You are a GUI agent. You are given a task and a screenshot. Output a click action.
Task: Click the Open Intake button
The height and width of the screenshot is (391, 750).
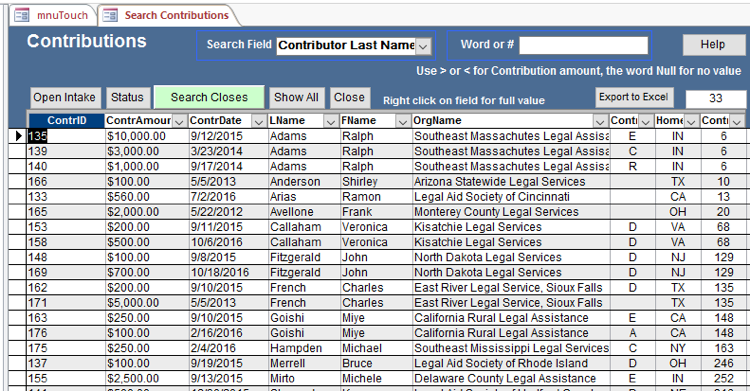[65, 98]
